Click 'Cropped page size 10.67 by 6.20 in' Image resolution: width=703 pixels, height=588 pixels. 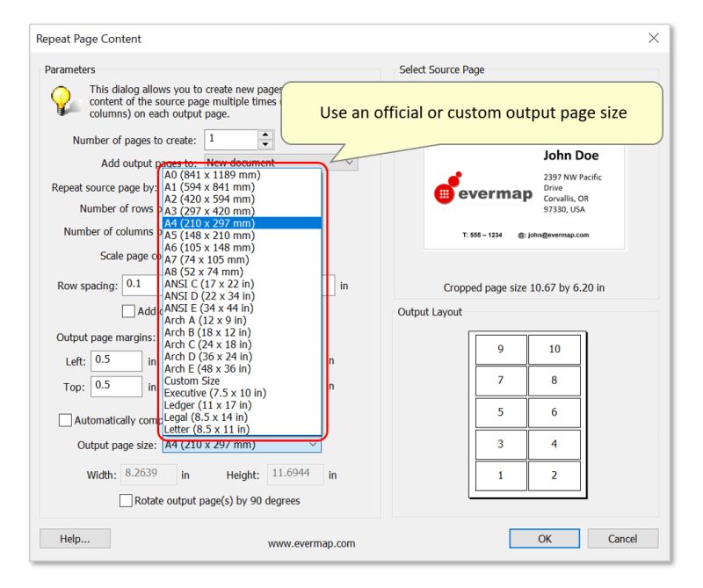coord(524,288)
